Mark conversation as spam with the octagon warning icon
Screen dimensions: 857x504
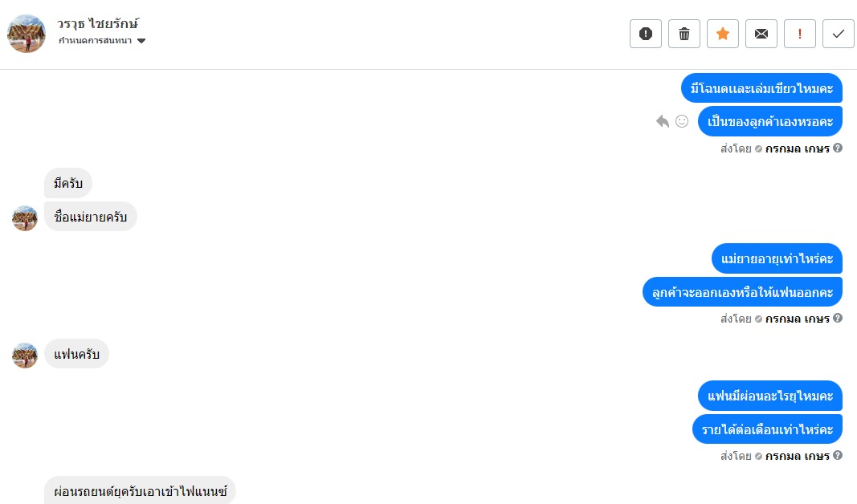(x=646, y=34)
